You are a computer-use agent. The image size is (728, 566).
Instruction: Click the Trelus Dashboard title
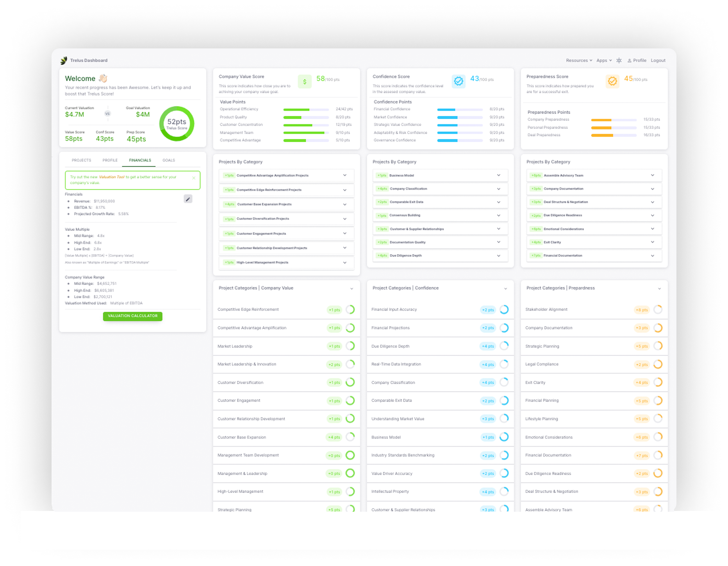point(89,61)
